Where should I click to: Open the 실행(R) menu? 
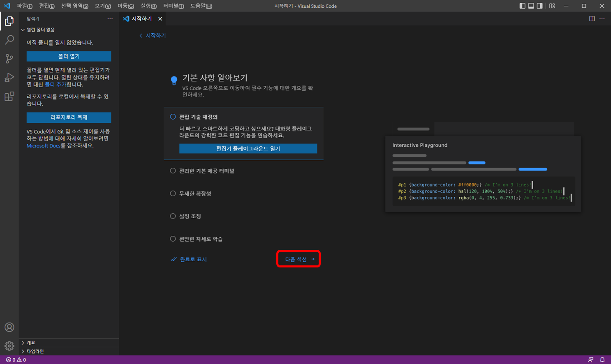(x=148, y=6)
